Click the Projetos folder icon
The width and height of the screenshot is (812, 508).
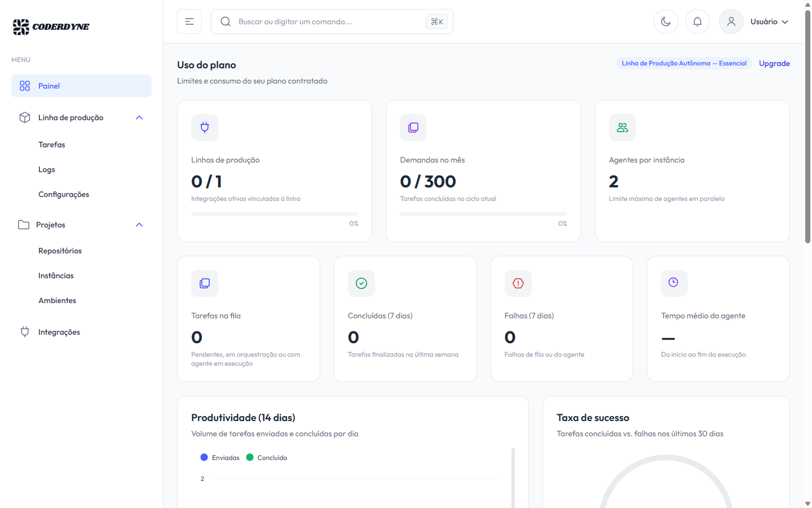(x=24, y=225)
